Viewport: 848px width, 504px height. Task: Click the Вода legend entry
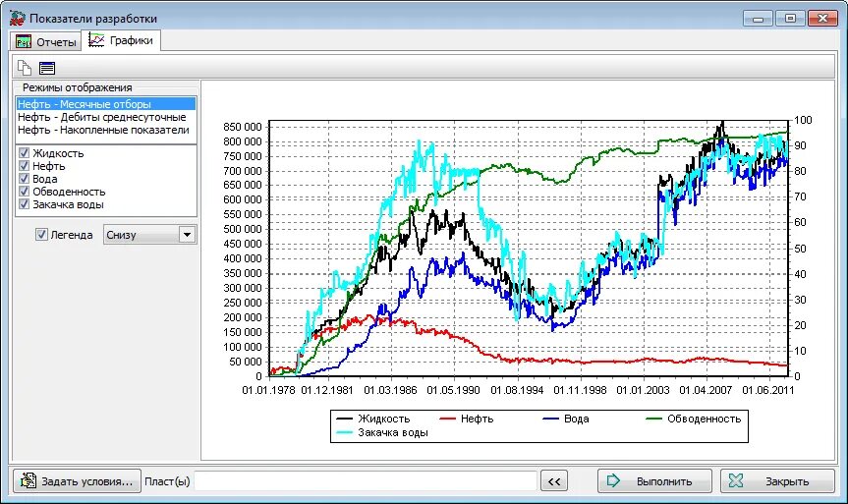coord(566,419)
